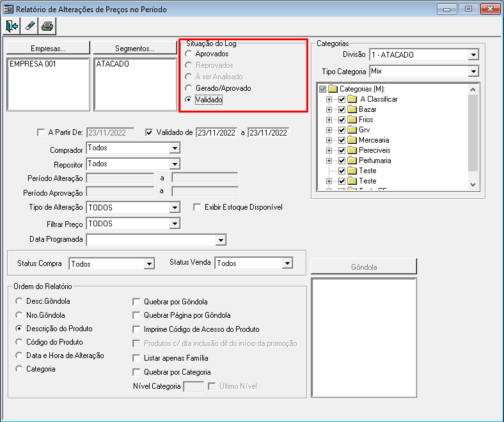This screenshot has width=504, height=422.
Task: Click the exit door toolbar icon
Action: (x=12, y=26)
